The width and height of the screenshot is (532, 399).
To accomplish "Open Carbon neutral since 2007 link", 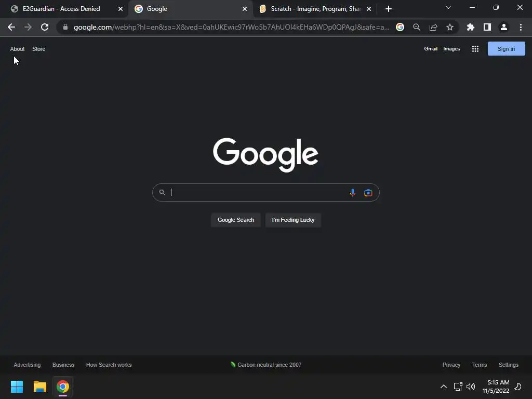I will [x=265, y=365].
